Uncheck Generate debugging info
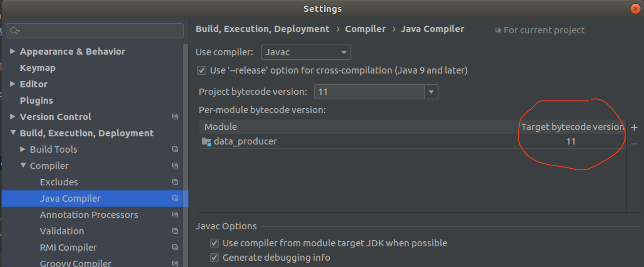Image resolution: width=644 pixels, height=267 pixels. pos(214,258)
